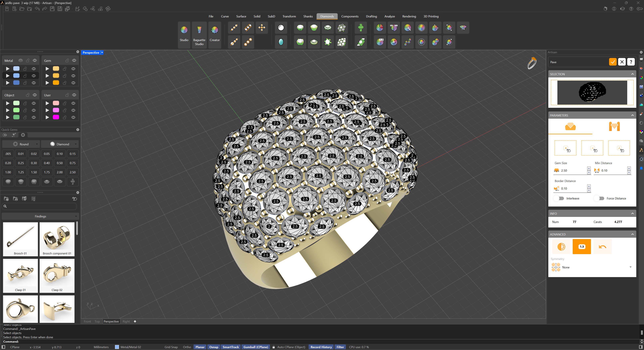The height and width of the screenshot is (350, 644).
Task: Open the Rendering ribbon tab
Action: click(x=409, y=16)
